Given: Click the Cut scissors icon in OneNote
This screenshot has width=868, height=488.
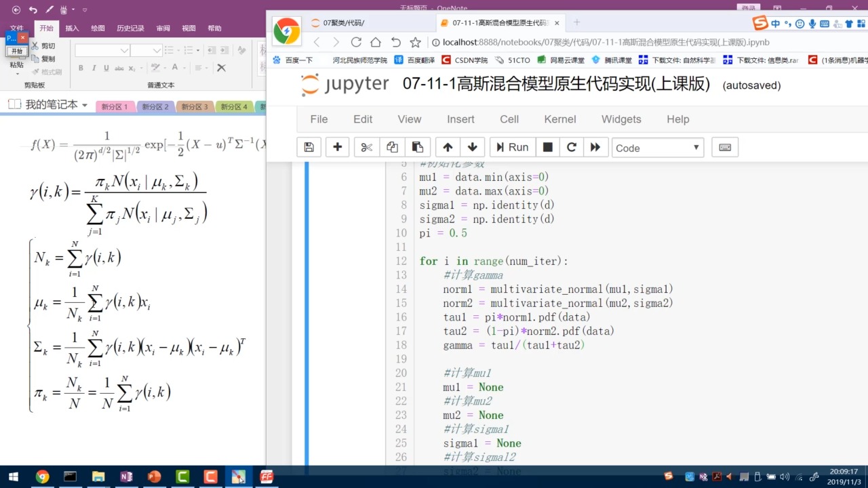Looking at the screenshot, I should (x=35, y=45).
